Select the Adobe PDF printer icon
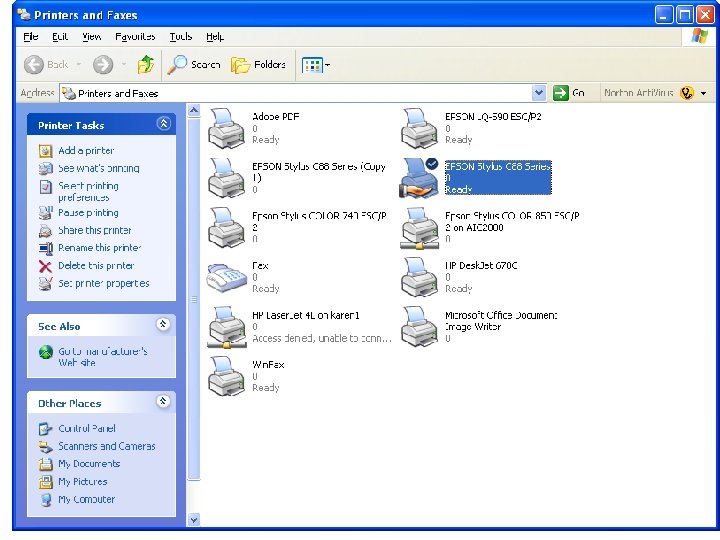 pyautogui.click(x=226, y=129)
